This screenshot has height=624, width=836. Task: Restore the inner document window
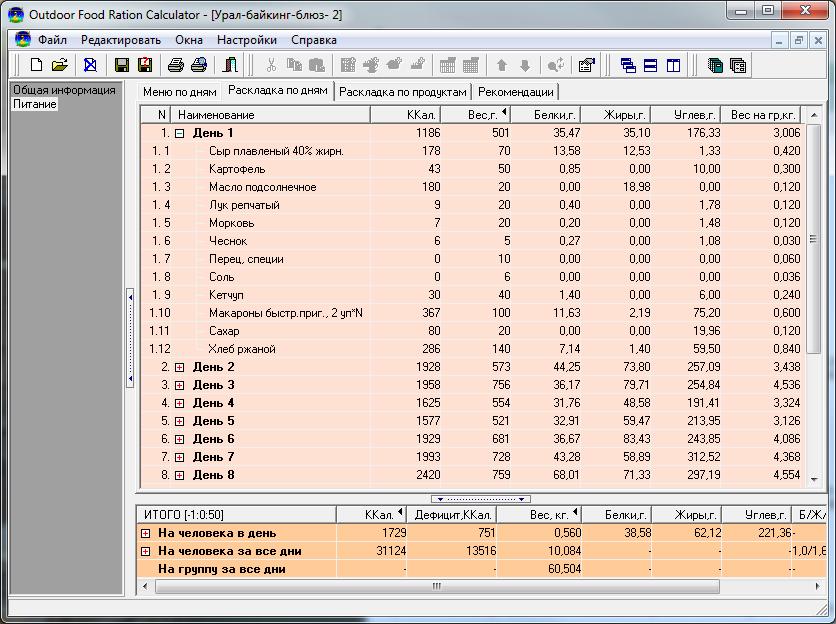799,41
